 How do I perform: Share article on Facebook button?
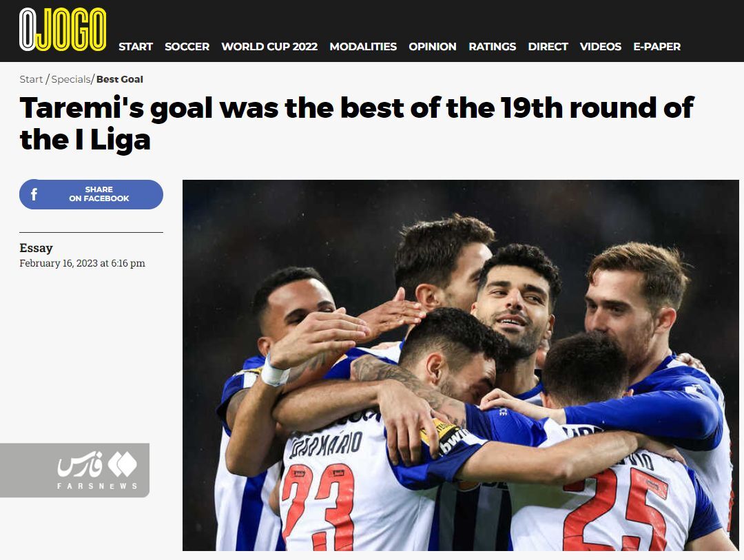tap(91, 194)
